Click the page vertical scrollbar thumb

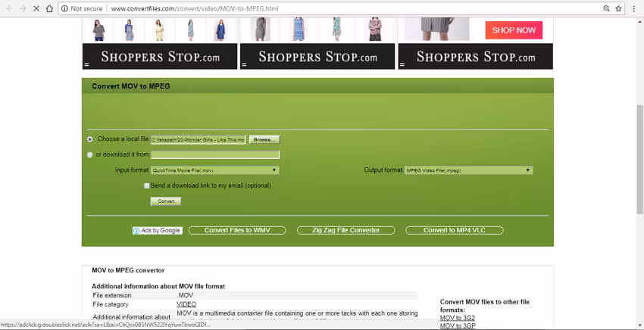(x=639, y=159)
